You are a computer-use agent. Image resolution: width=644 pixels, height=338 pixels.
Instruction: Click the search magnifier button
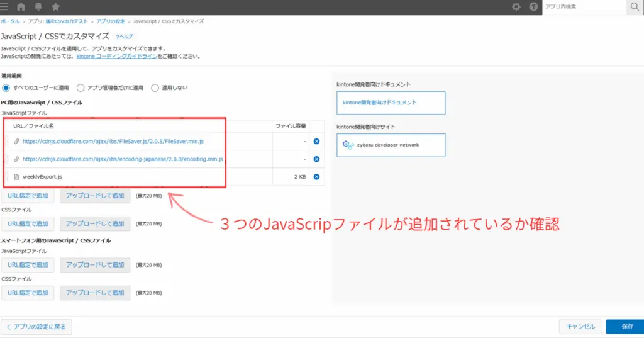coord(635,6)
